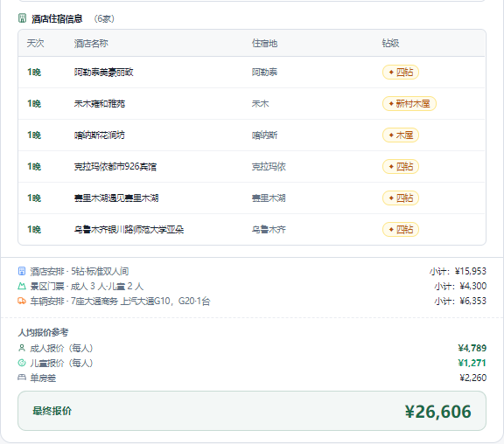Click the 酒店名称 column header
This screenshot has height=444, width=504.
91,43
